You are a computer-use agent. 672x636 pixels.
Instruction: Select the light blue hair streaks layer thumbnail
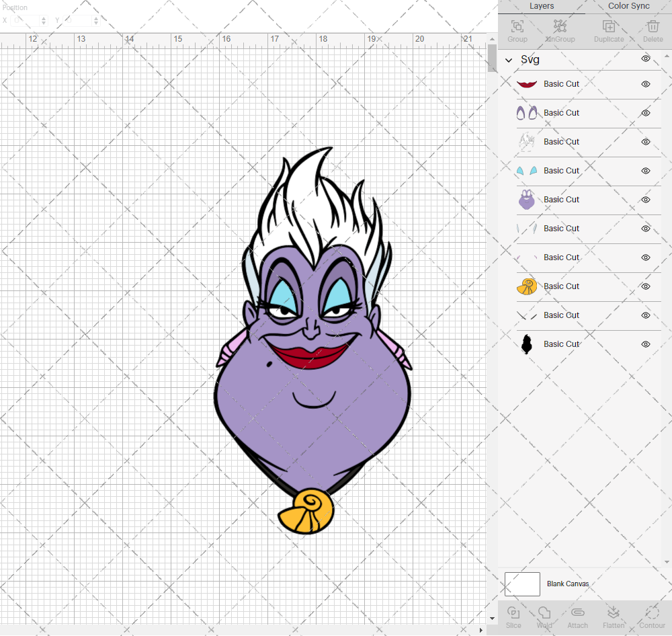(527, 228)
